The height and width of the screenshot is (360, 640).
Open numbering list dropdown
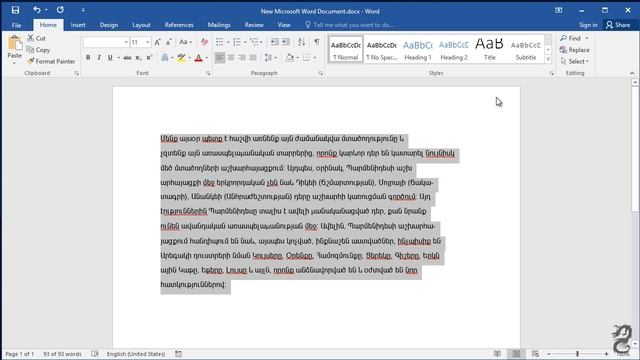click(245, 42)
